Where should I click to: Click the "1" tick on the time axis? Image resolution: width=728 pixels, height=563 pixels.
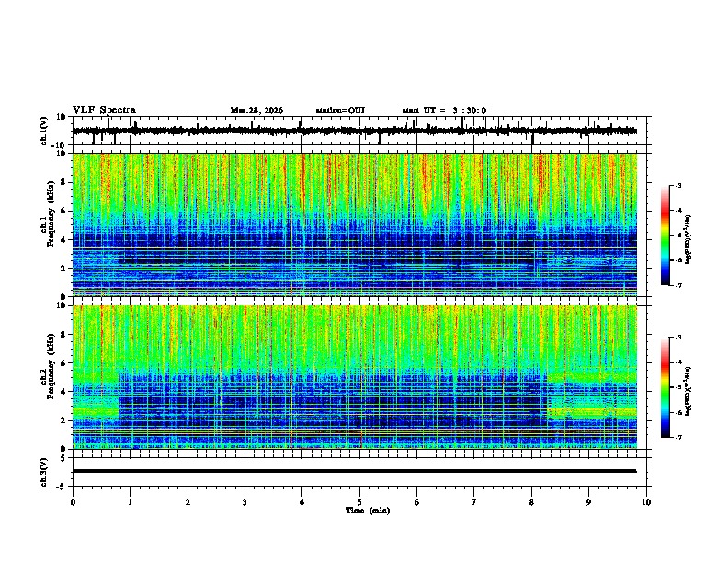coord(131,502)
